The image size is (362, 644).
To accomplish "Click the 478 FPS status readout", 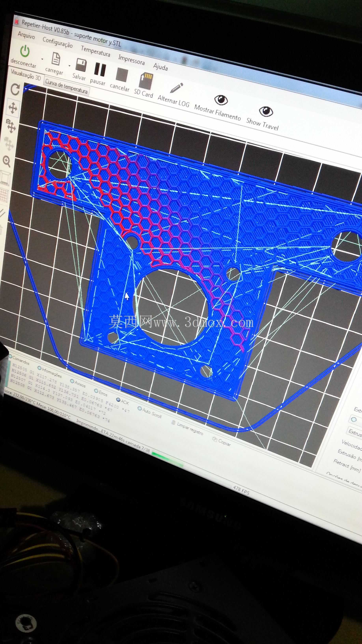I will click(241, 490).
